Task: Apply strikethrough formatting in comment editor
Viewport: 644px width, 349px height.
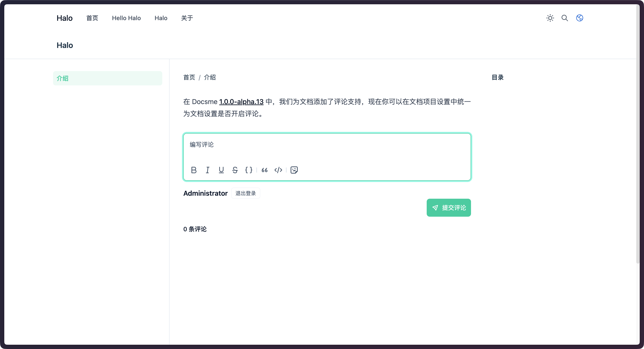Action: [235, 170]
